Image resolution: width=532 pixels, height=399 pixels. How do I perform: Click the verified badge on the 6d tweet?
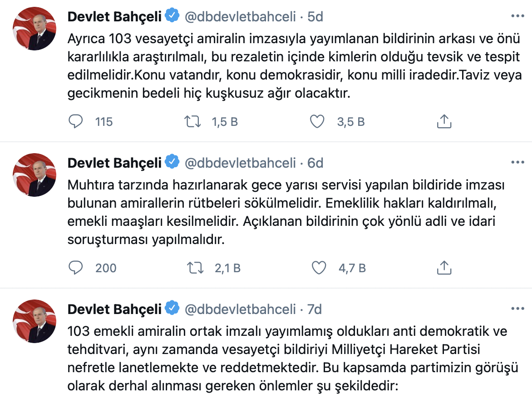[172, 163]
